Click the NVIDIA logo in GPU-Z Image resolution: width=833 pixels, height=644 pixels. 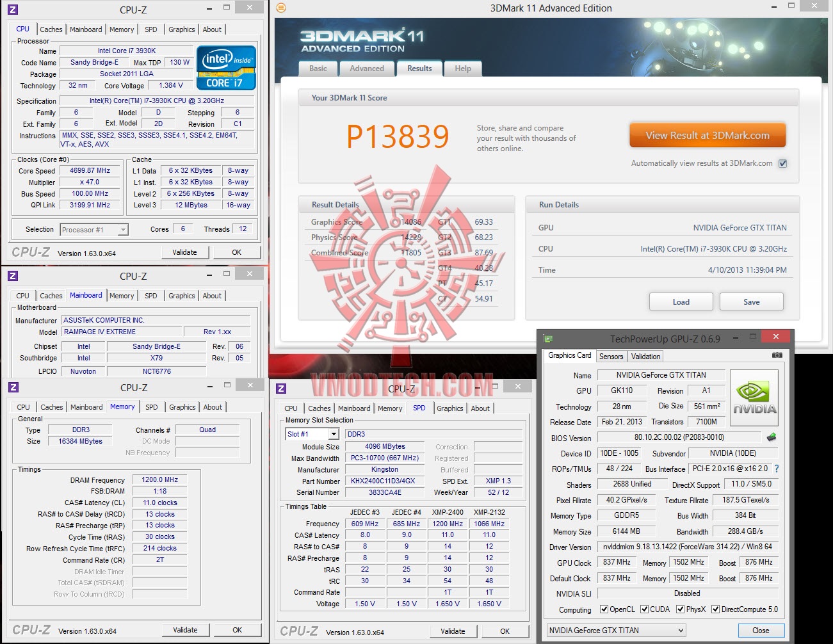(x=755, y=398)
